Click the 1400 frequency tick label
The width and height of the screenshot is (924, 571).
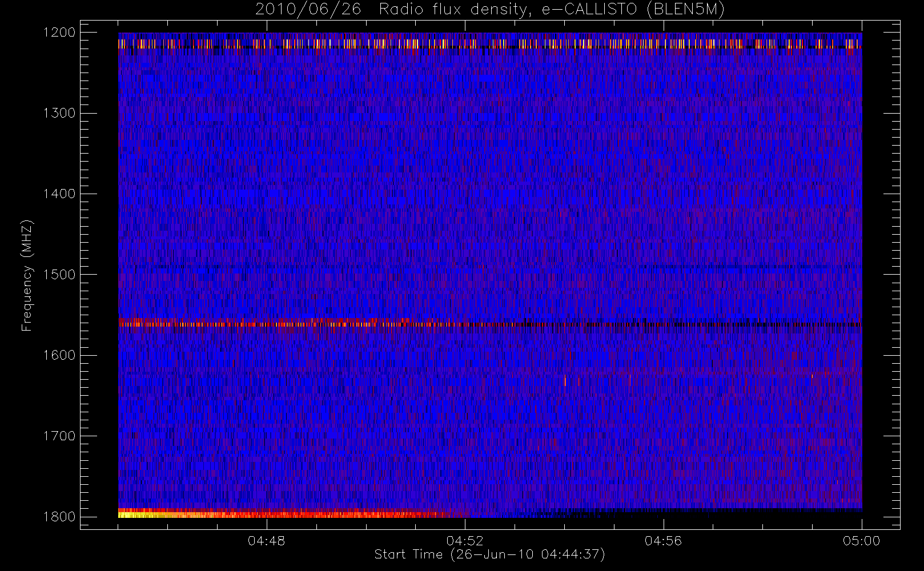[x=59, y=194]
